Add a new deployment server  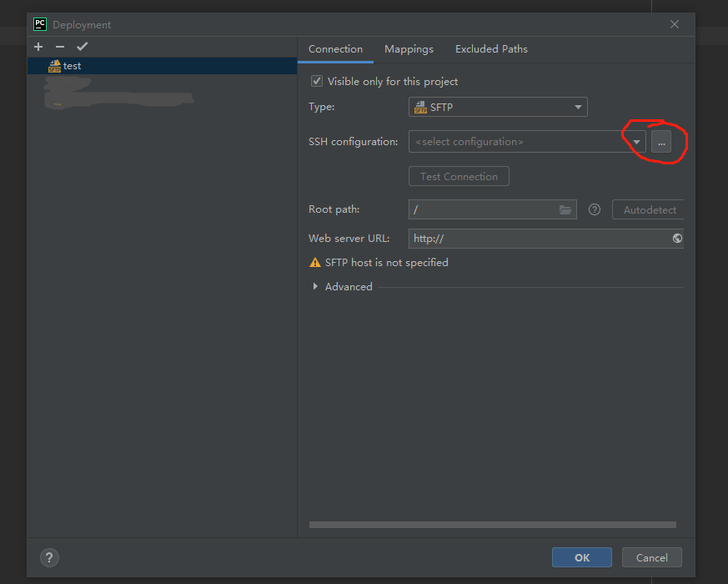click(x=38, y=47)
